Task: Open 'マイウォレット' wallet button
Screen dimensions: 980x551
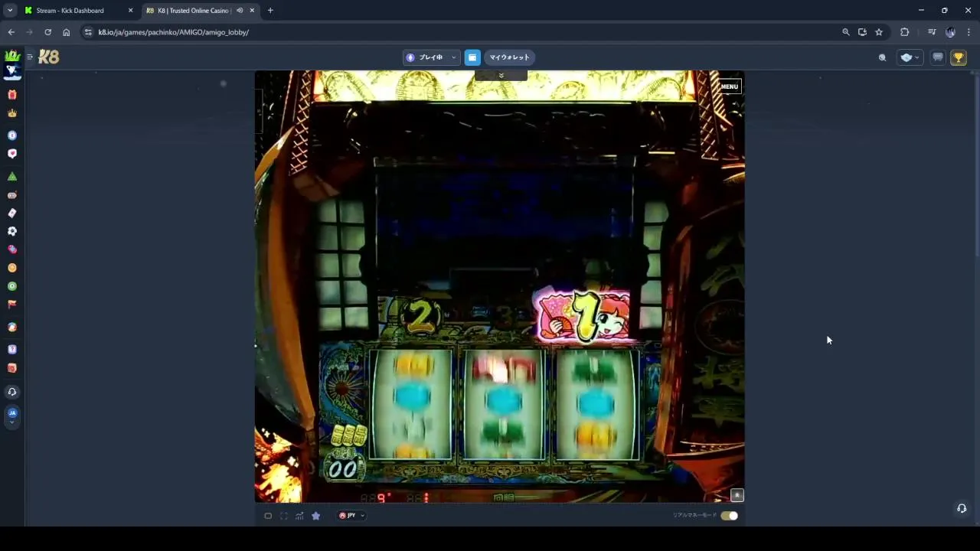Action: (x=509, y=57)
